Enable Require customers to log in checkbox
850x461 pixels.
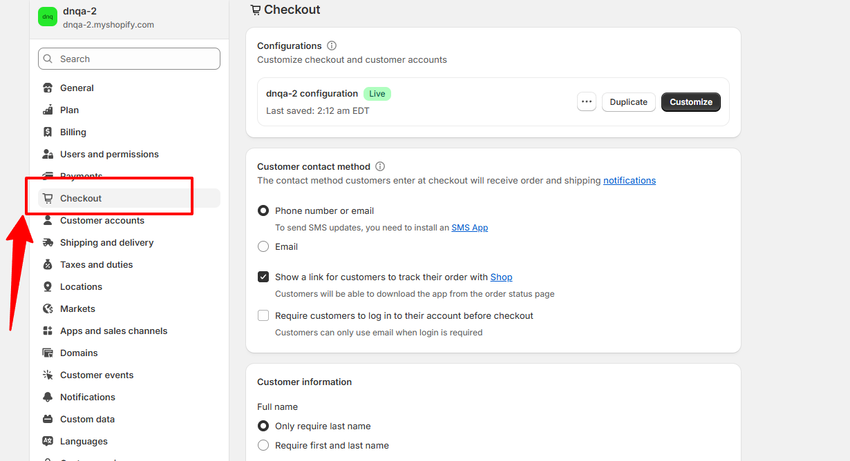pyautogui.click(x=264, y=316)
